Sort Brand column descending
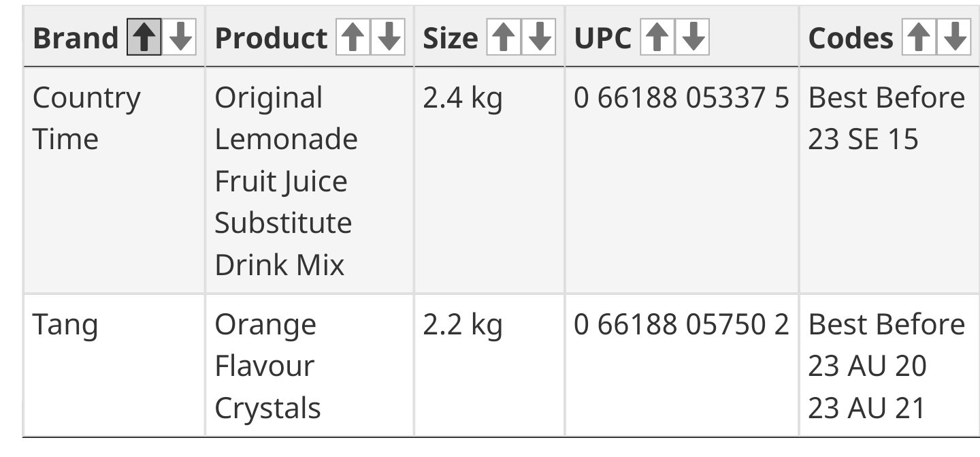Screen dimensions: 980x457 pyautogui.click(x=180, y=38)
